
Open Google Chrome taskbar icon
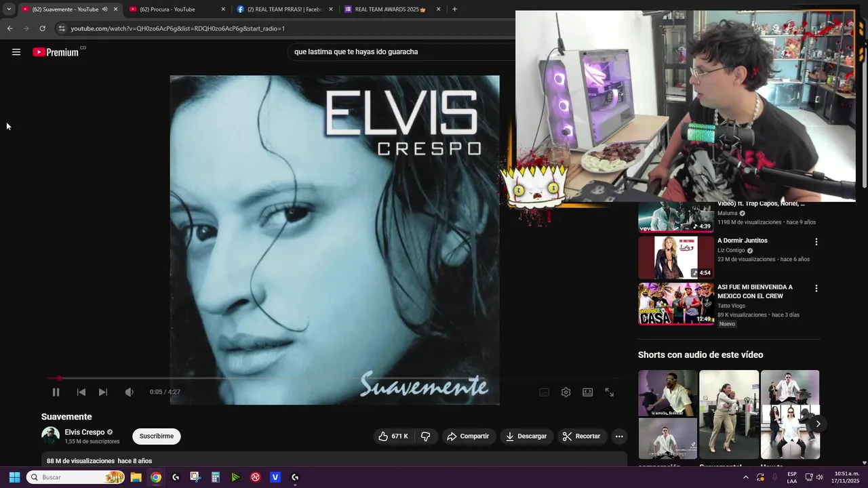[x=156, y=477]
